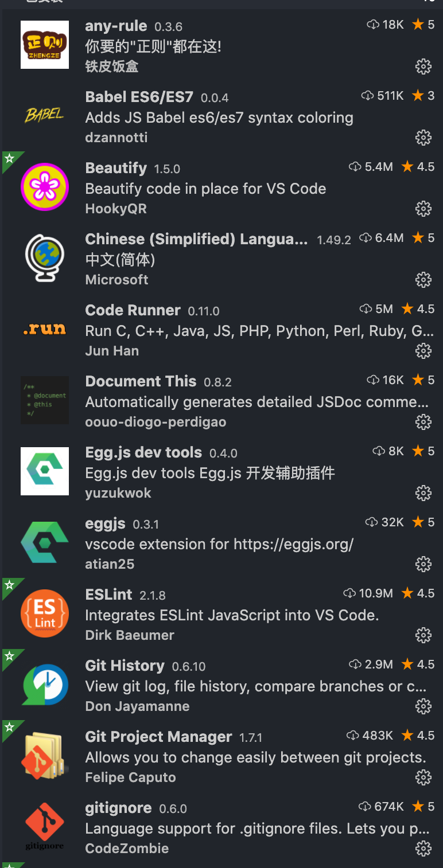
Task: Open manage gear for Git Project Manager
Action: 423,777
